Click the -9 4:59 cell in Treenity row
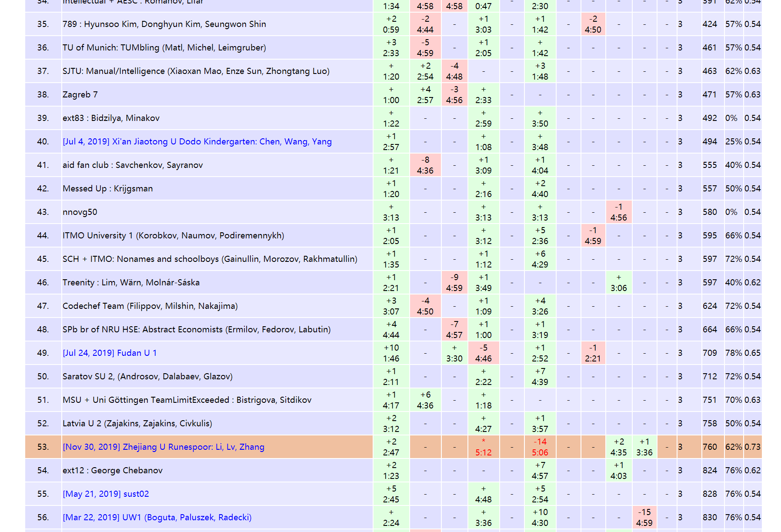The height and width of the screenshot is (532, 781). pyautogui.click(x=454, y=283)
